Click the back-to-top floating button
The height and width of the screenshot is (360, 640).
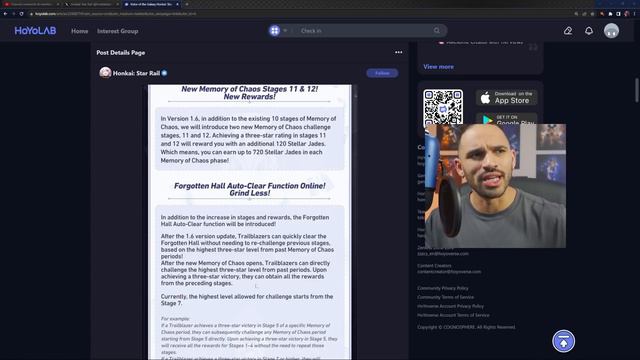[x=564, y=341]
